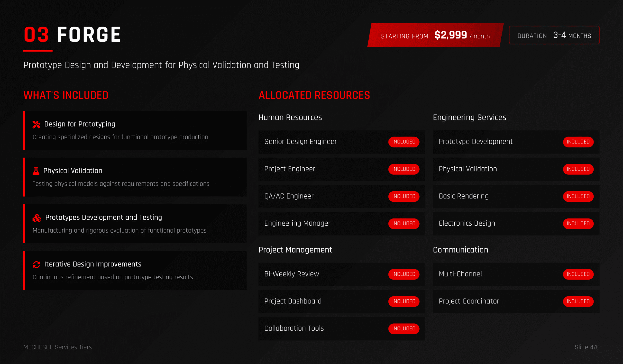This screenshot has width=623, height=364.
Task: Click the 03 FORGE title heading
Action: pyautogui.click(x=72, y=35)
